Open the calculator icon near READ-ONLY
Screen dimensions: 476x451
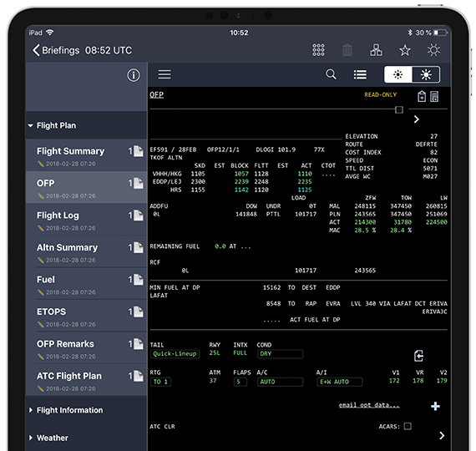(x=434, y=97)
